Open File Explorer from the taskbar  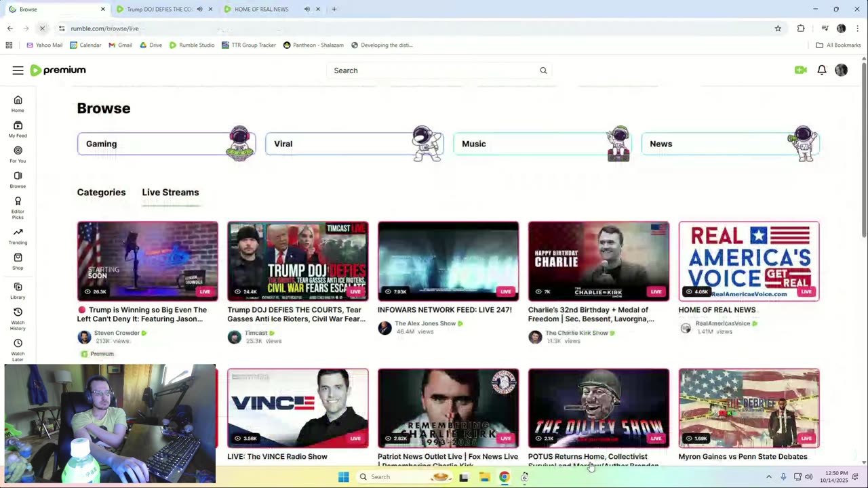(x=484, y=477)
